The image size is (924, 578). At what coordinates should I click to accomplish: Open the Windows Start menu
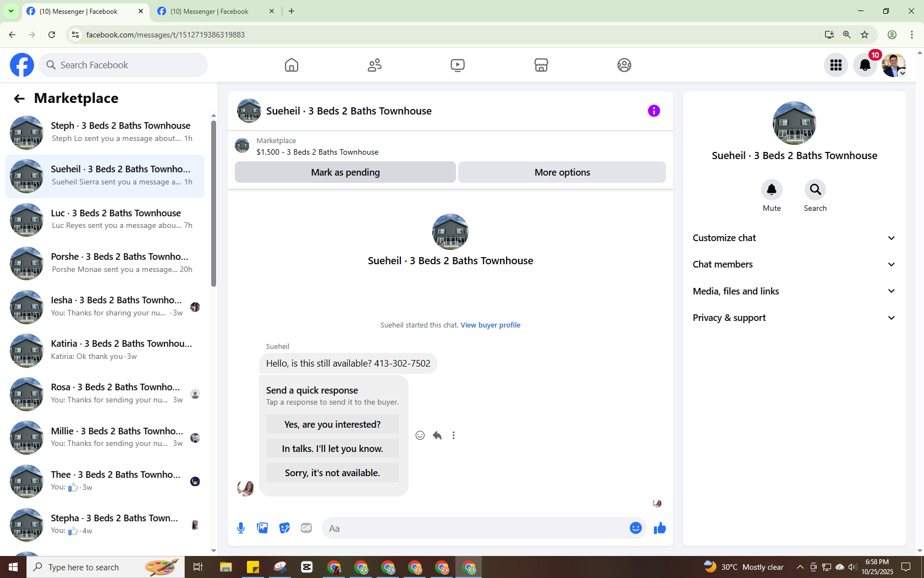click(x=13, y=567)
